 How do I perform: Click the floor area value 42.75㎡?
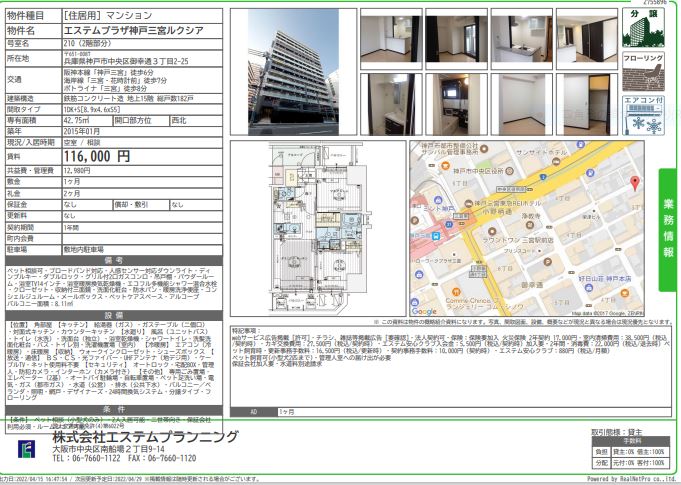(77, 120)
